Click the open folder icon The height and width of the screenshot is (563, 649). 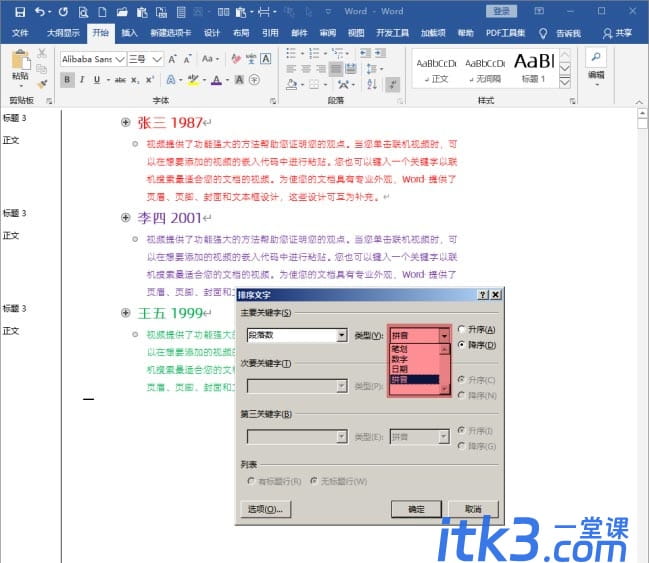point(122,12)
